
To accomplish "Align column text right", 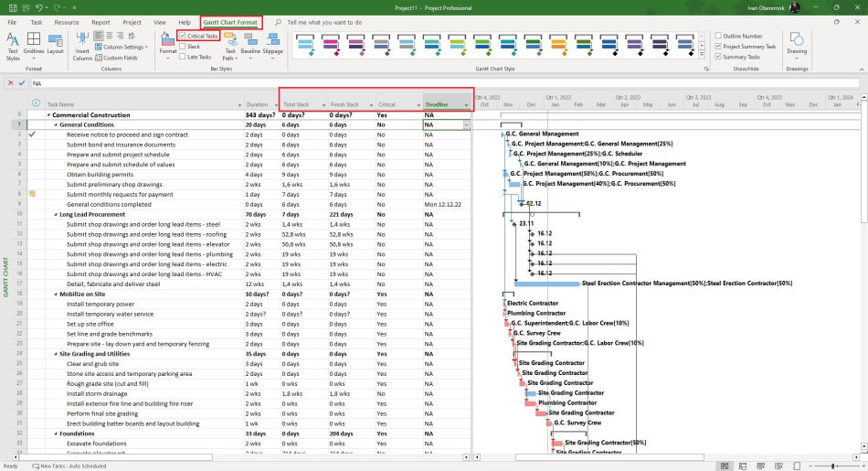I will coord(120,36).
